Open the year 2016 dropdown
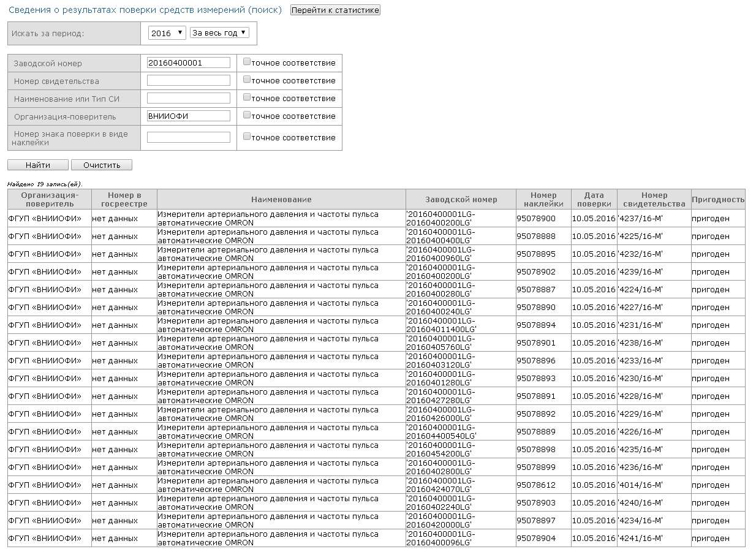 pyautogui.click(x=167, y=33)
